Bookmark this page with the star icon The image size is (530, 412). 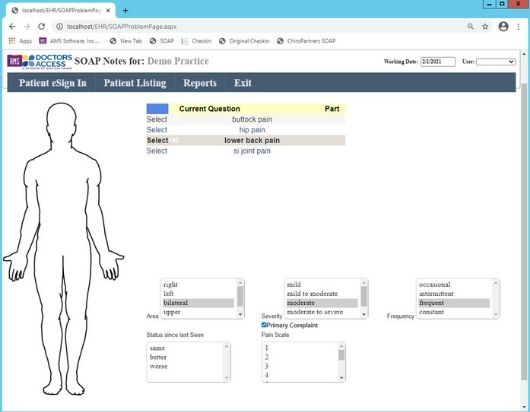tap(485, 26)
